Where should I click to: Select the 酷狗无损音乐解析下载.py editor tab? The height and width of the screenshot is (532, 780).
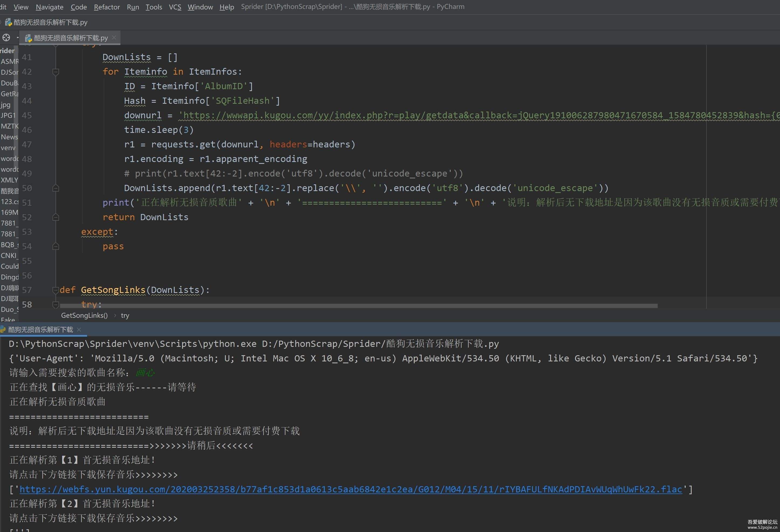[x=71, y=38]
